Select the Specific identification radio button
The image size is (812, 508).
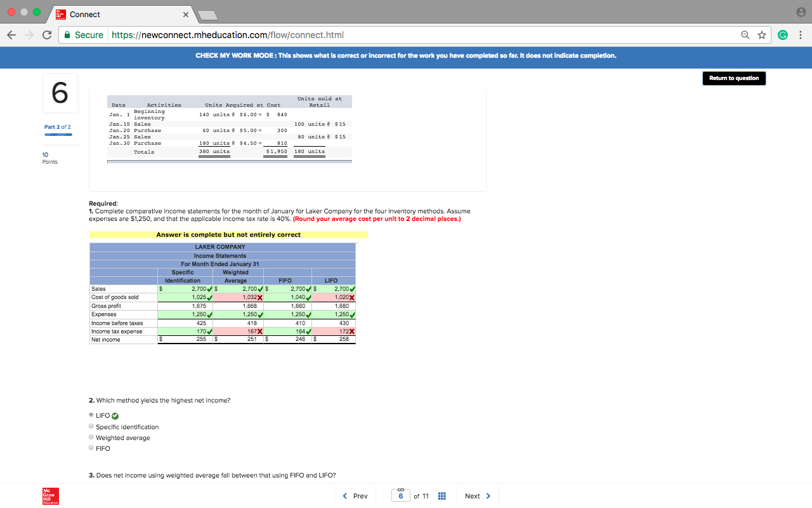(x=92, y=427)
